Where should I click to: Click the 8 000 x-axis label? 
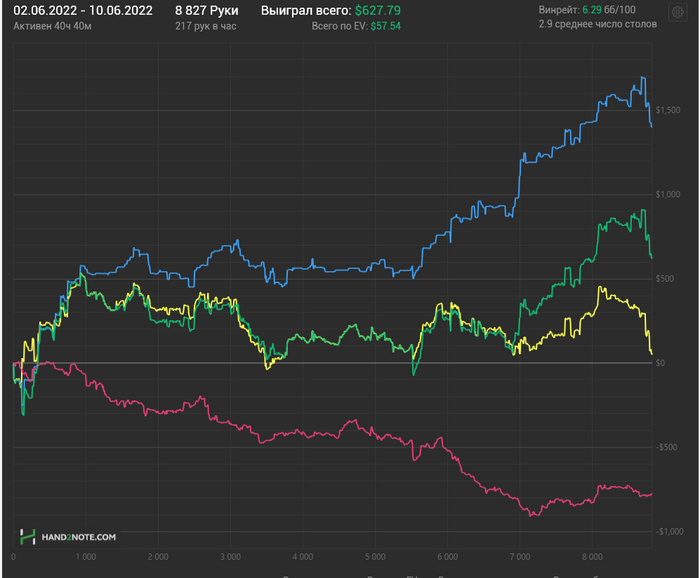click(x=592, y=557)
